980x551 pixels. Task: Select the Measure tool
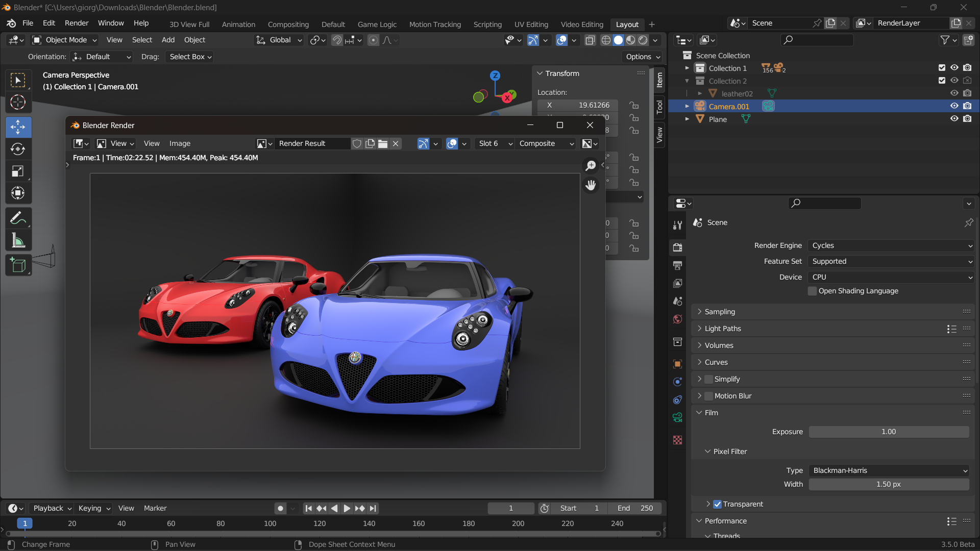pos(18,241)
